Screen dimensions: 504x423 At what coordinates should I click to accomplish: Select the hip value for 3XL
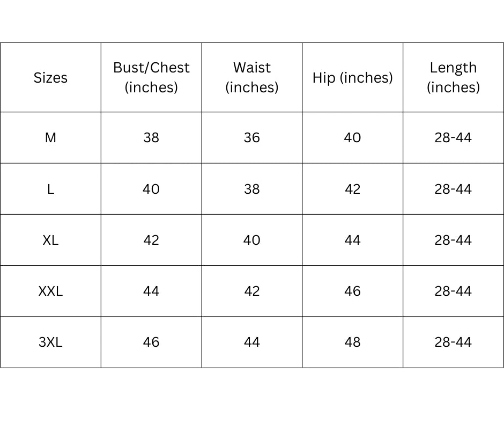pos(352,342)
